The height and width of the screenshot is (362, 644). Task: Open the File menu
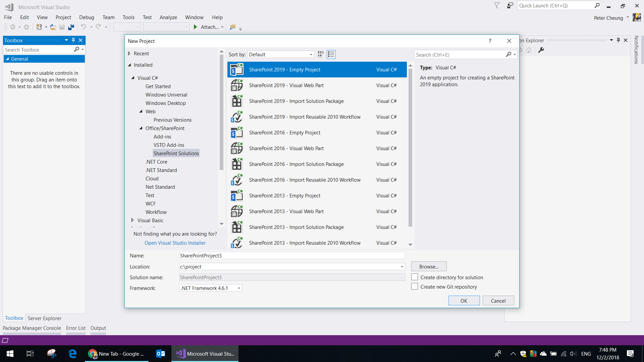coord(8,17)
